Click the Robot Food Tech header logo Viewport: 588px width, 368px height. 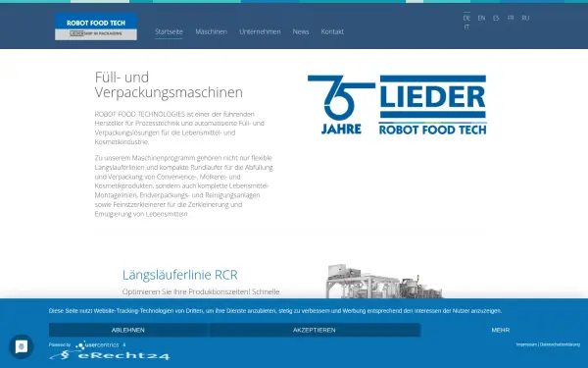[96, 26]
